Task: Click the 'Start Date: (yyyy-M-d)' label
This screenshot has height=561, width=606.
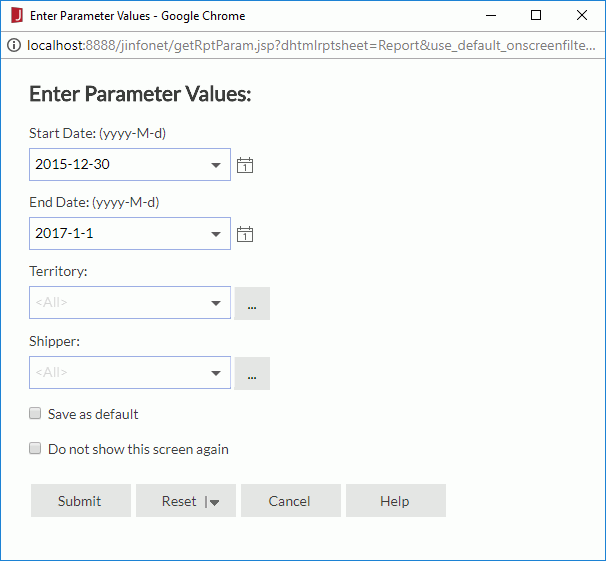Action: point(97,133)
